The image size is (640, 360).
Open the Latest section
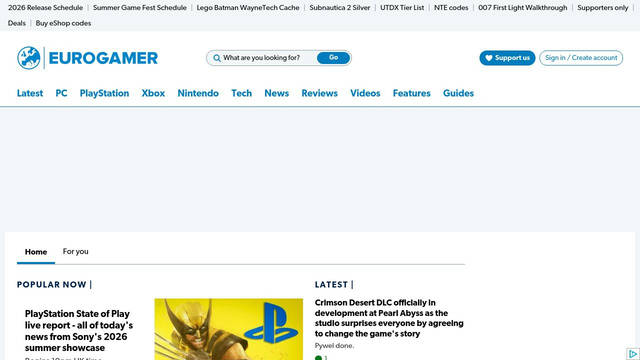[x=30, y=93]
